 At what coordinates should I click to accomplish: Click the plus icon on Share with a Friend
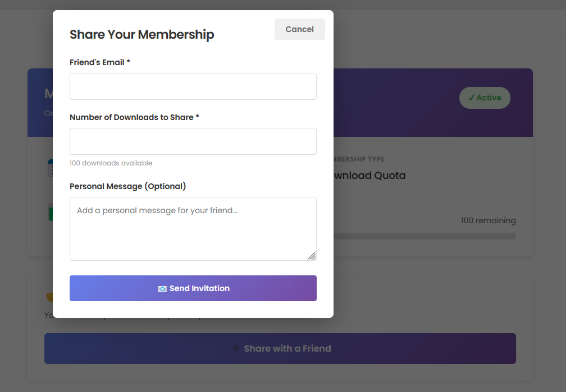236,349
